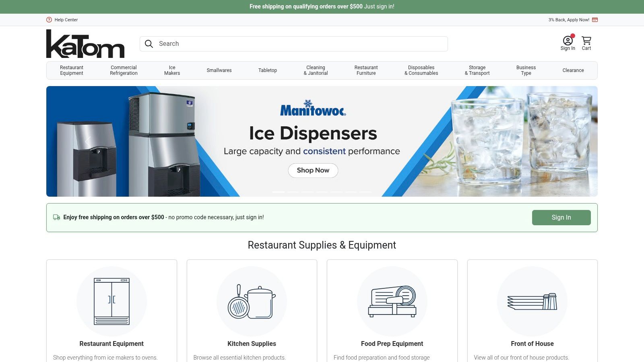Click the refrigerator icon for Restaurant Equipment
Image resolution: width=644 pixels, height=362 pixels.
(x=111, y=301)
